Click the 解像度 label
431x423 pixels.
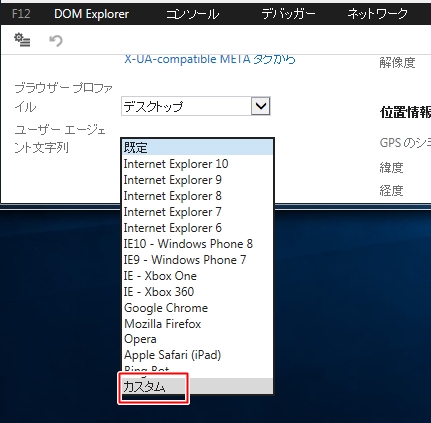pos(397,63)
